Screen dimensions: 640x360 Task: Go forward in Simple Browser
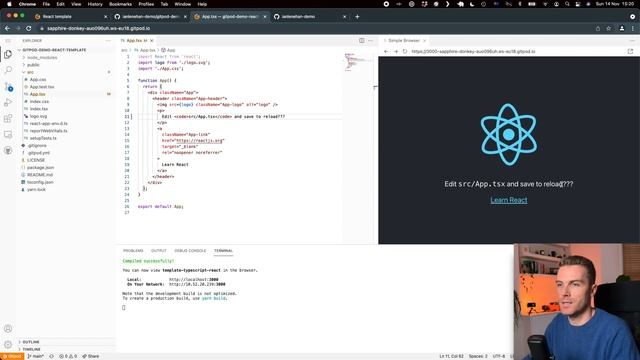pyautogui.click(x=396, y=51)
